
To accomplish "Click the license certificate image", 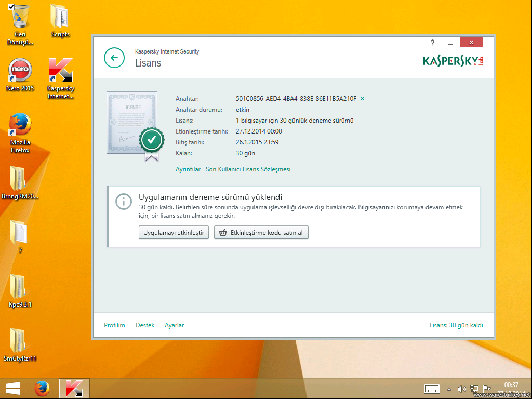I will pos(132,124).
